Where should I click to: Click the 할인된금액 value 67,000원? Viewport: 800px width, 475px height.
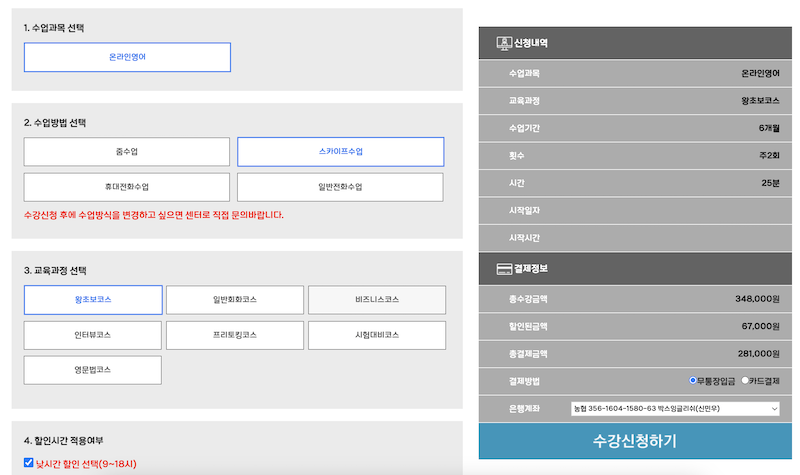tap(760, 327)
